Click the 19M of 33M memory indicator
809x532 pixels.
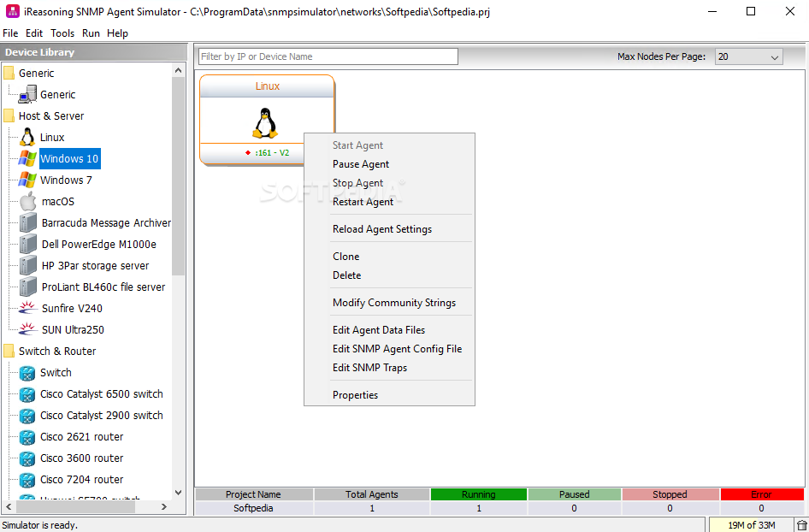[x=751, y=525]
